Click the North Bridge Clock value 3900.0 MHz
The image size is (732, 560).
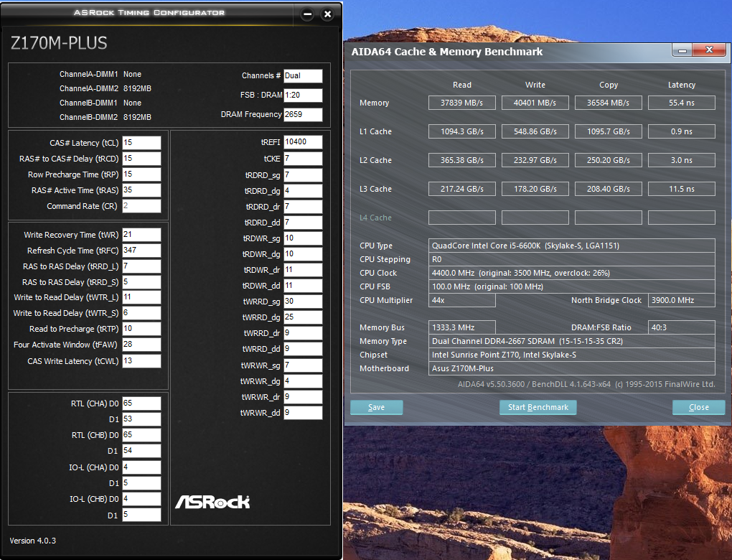coord(682,300)
